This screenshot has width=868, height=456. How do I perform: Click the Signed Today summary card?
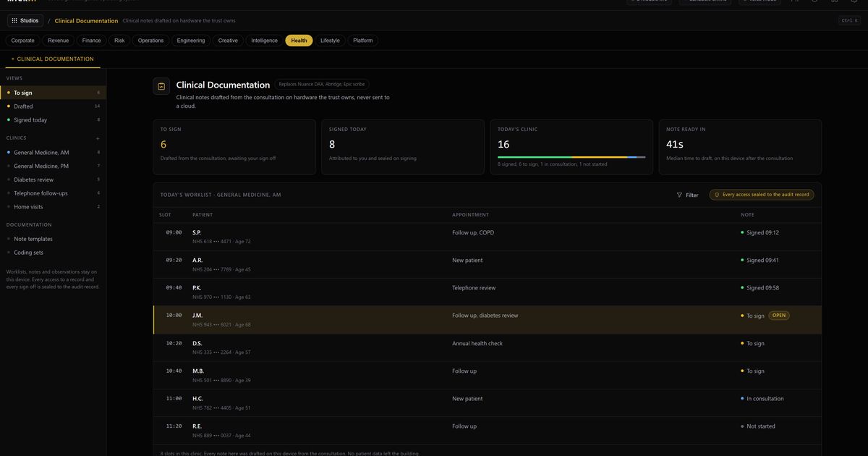(403, 147)
